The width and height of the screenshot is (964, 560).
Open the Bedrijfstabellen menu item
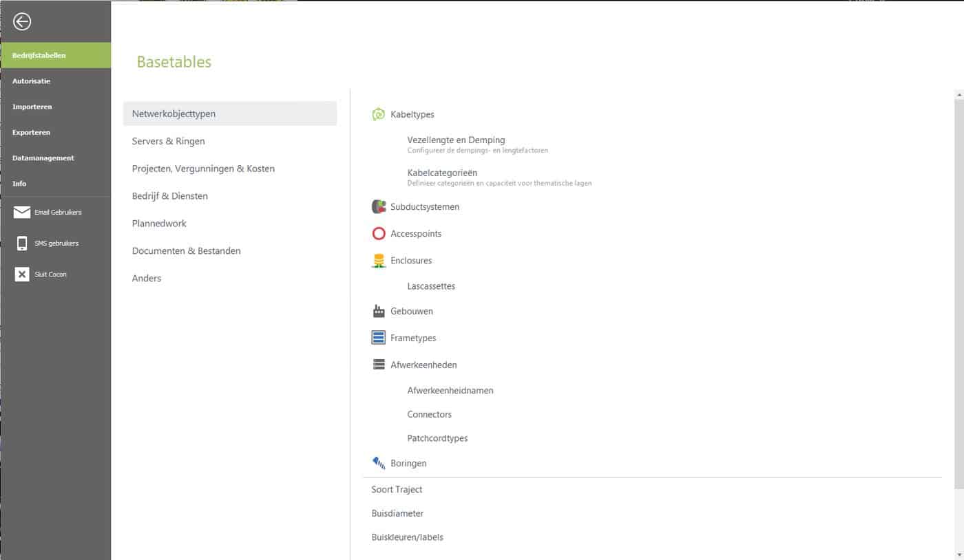tap(56, 55)
